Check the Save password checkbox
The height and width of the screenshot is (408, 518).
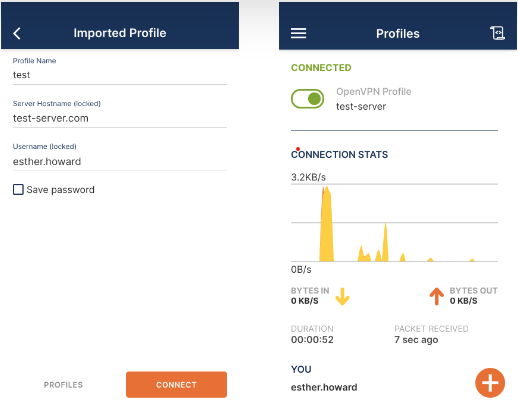(x=18, y=189)
